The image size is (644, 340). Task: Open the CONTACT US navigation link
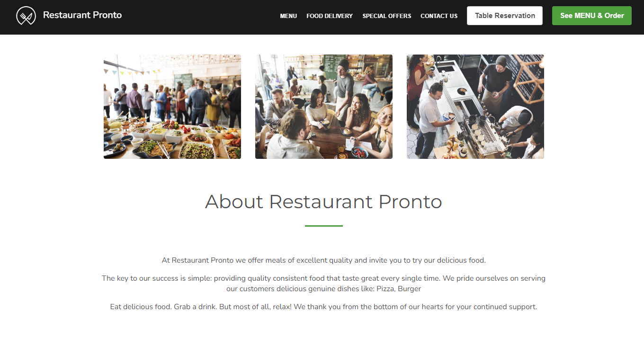pyautogui.click(x=439, y=16)
